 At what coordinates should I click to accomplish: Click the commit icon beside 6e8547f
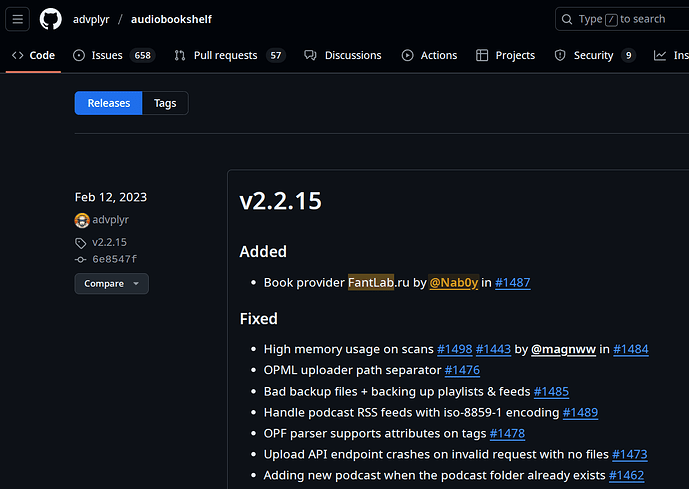[x=81, y=259]
